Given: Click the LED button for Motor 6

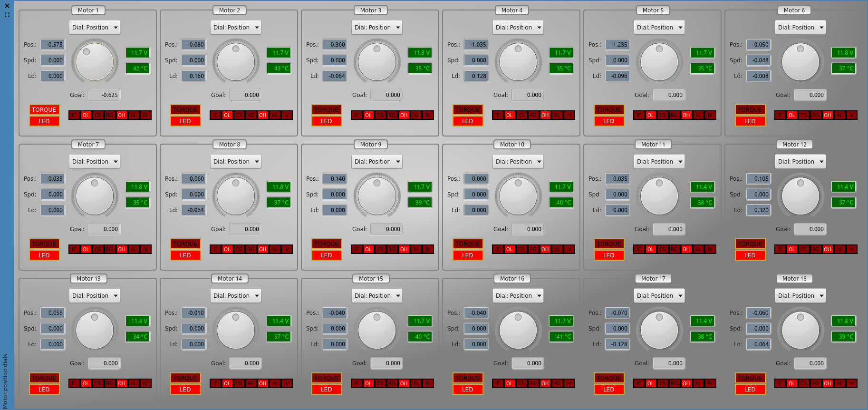Looking at the screenshot, I should (750, 121).
